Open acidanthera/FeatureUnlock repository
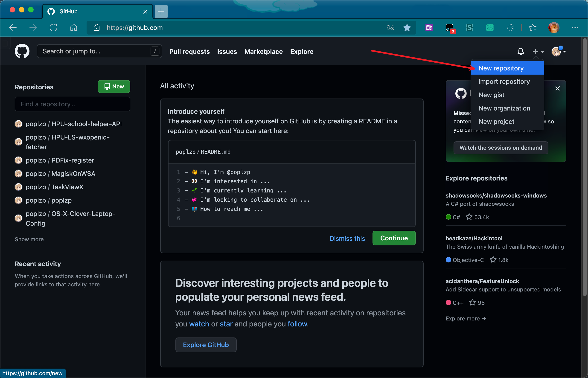588x378 pixels. tap(482, 281)
